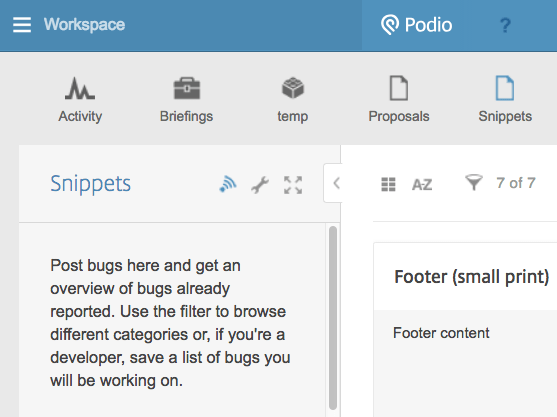The image size is (557, 417).
Task: Open the Footer (small print) item
Action: coord(472,277)
